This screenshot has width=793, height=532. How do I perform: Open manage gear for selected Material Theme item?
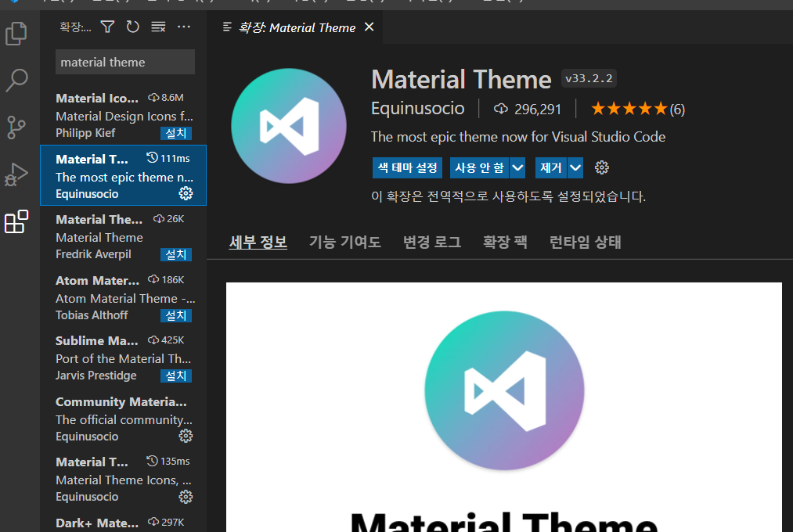tap(186, 193)
